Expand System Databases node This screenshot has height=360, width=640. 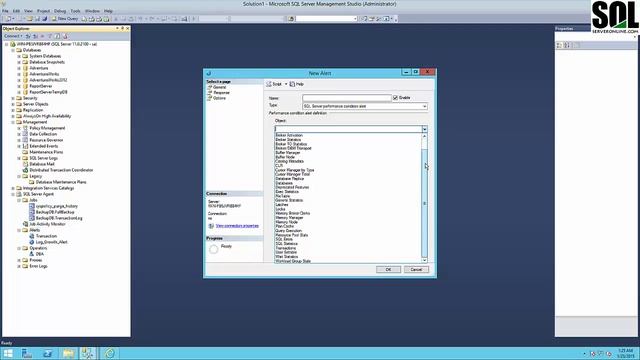coord(19,56)
